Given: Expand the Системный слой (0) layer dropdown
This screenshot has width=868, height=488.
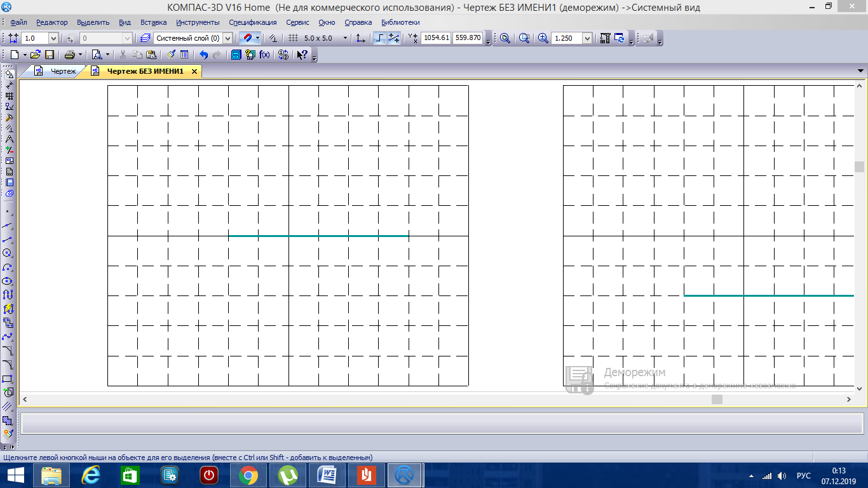Looking at the screenshot, I should (x=227, y=38).
